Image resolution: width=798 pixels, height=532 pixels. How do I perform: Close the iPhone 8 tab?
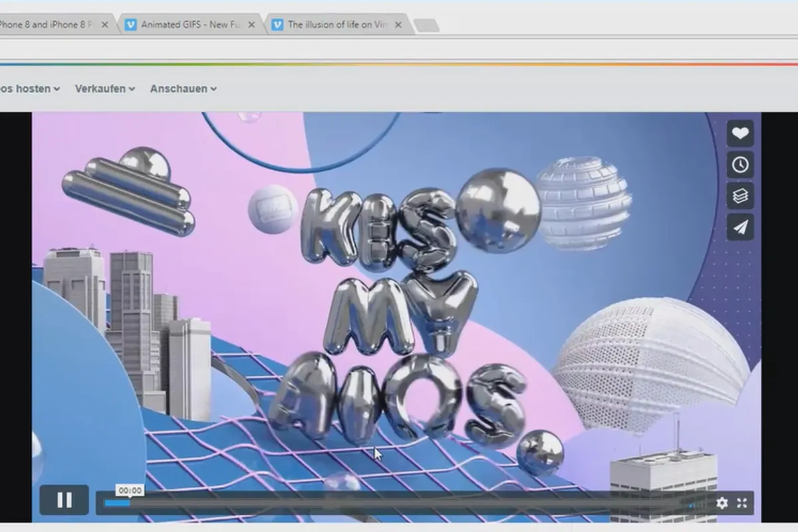104,25
